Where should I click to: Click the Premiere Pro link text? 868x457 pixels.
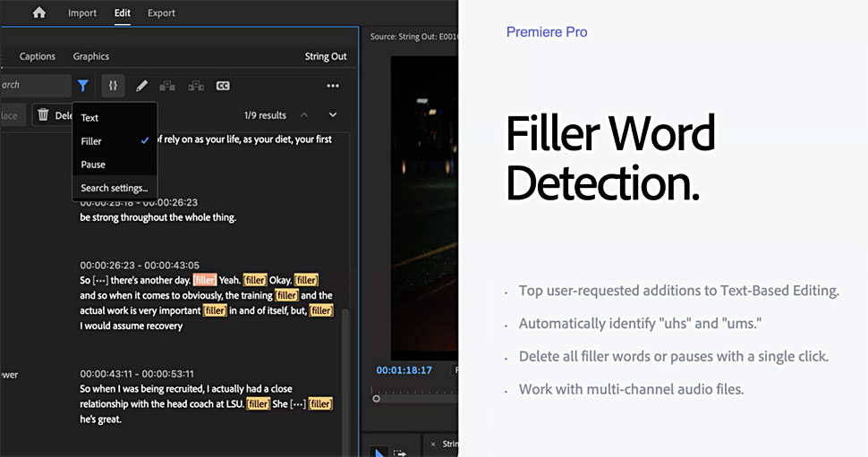pyautogui.click(x=547, y=32)
